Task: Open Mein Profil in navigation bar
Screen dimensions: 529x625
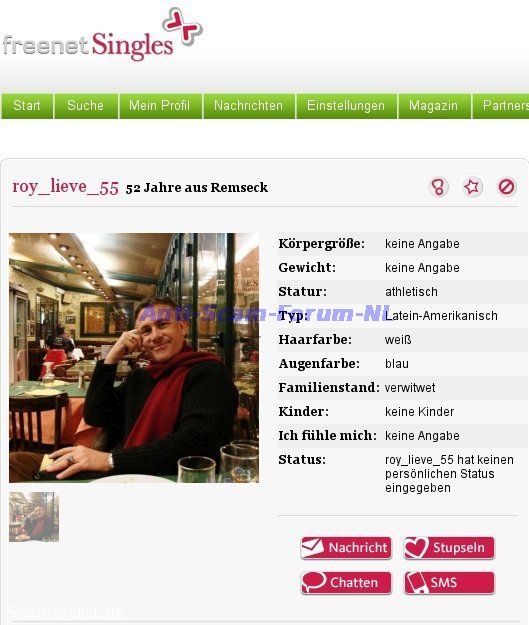Action: click(x=160, y=106)
